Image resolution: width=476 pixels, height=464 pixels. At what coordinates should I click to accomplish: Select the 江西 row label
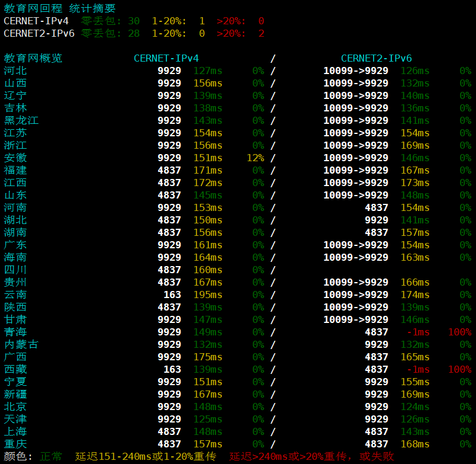(15, 183)
